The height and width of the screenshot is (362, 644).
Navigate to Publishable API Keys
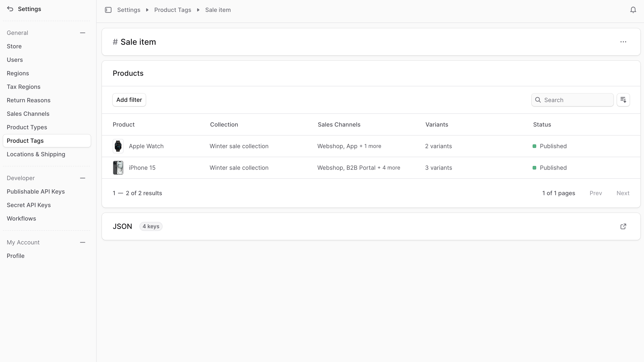tap(36, 192)
